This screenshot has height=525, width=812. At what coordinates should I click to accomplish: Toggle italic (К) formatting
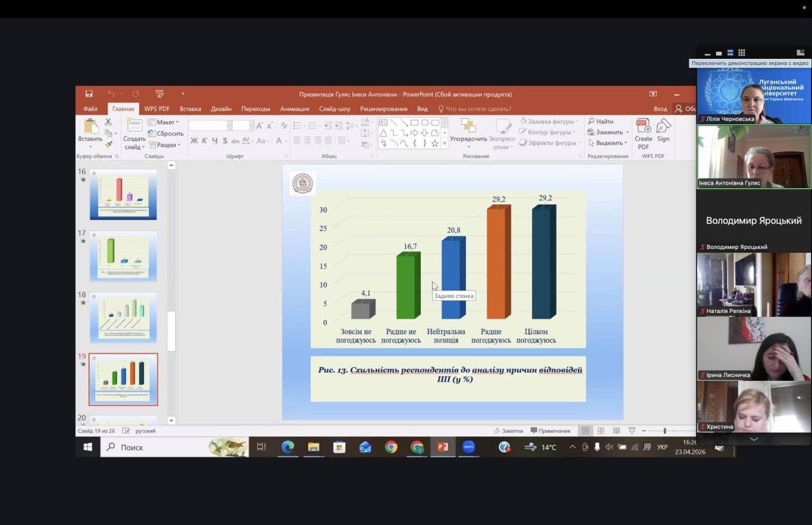(x=204, y=141)
